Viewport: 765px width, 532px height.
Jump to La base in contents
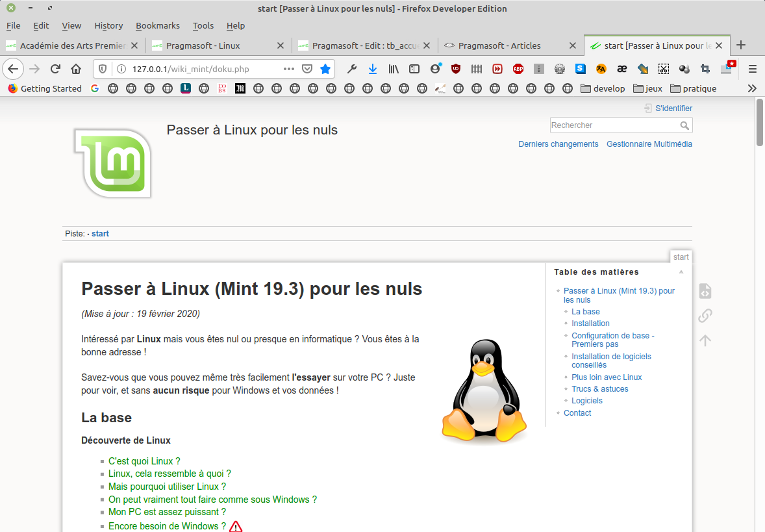tap(586, 311)
